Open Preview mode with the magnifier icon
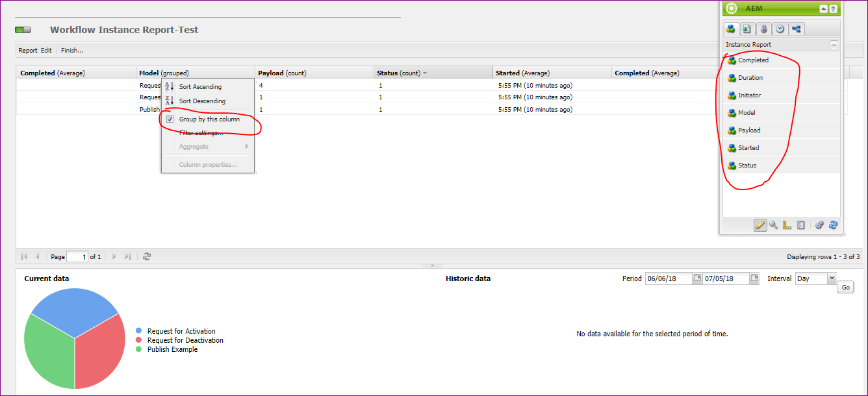The width and height of the screenshot is (868, 396). [772, 225]
